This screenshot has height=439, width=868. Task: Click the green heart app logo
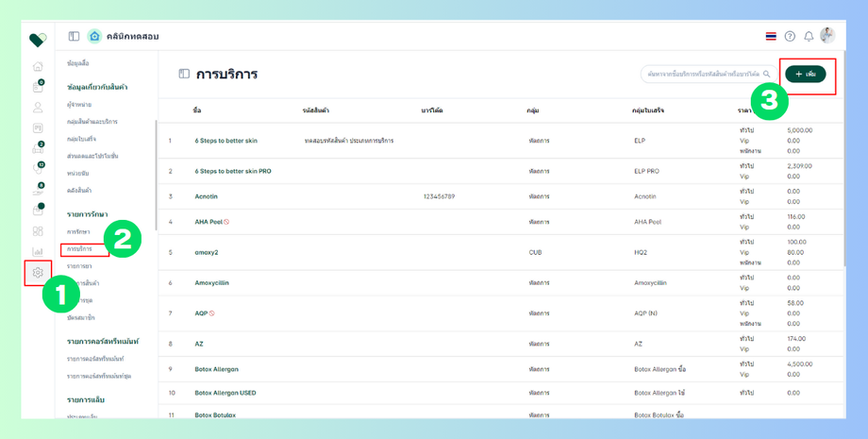coord(38,39)
